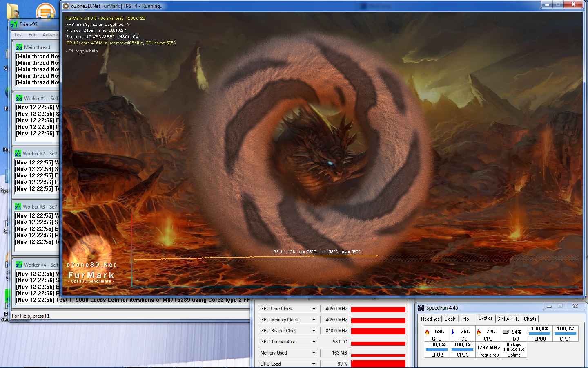This screenshot has height=368, width=588.
Task: Click the user folder icon on the desktop
Action: coord(13,11)
